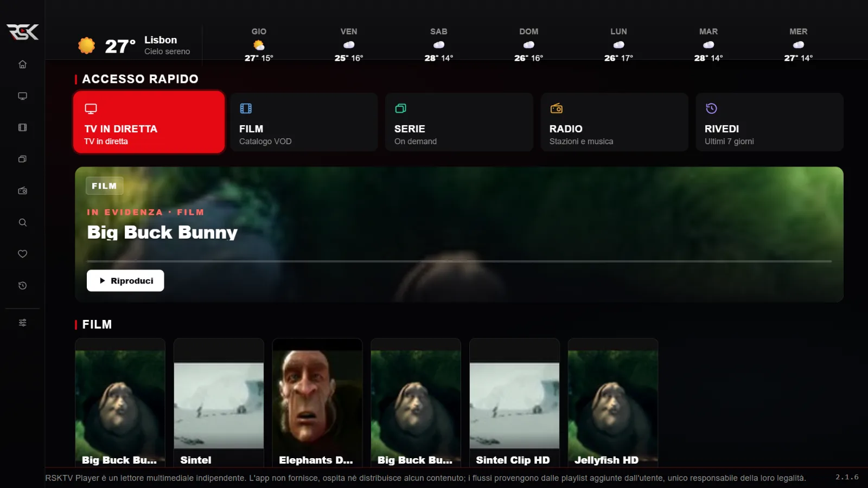Click the Riproduci play button

coord(125,281)
